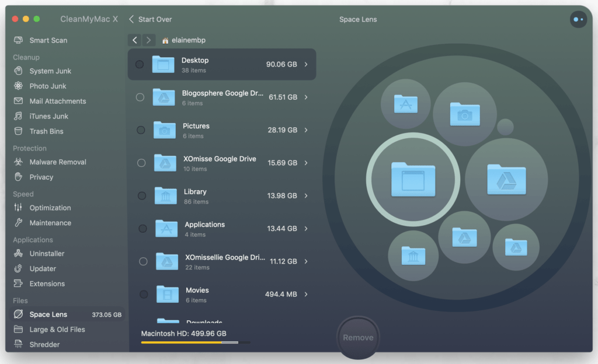Image resolution: width=598 pixels, height=364 pixels.
Task: Expand Library folder with its chevron
Action: pyautogui.click(x=306, y=195)
